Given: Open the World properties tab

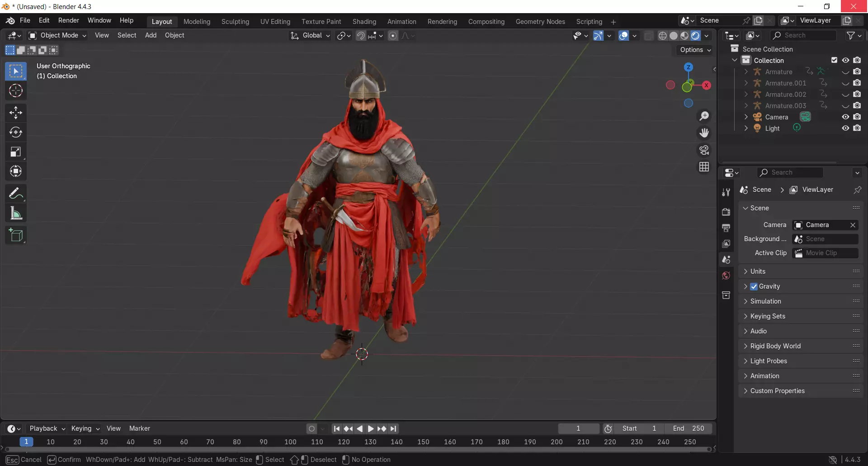Looking at the screenshot, I should click(726, 276).
